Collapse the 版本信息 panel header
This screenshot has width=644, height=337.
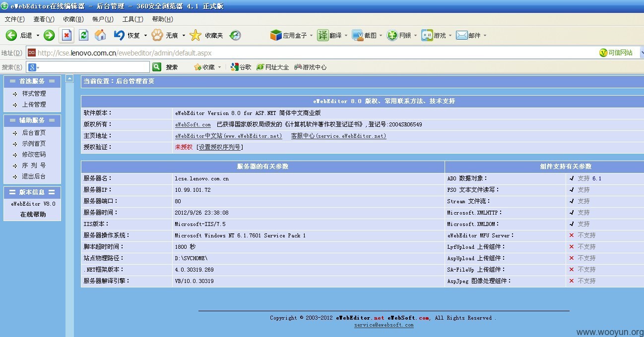(x=32, y=192)
